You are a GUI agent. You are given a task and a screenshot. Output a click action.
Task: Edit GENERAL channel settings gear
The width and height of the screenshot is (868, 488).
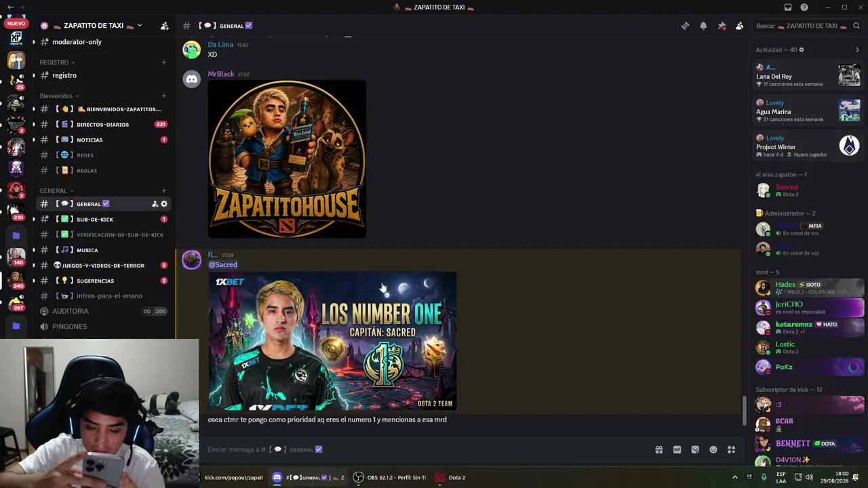click(164, 204)
